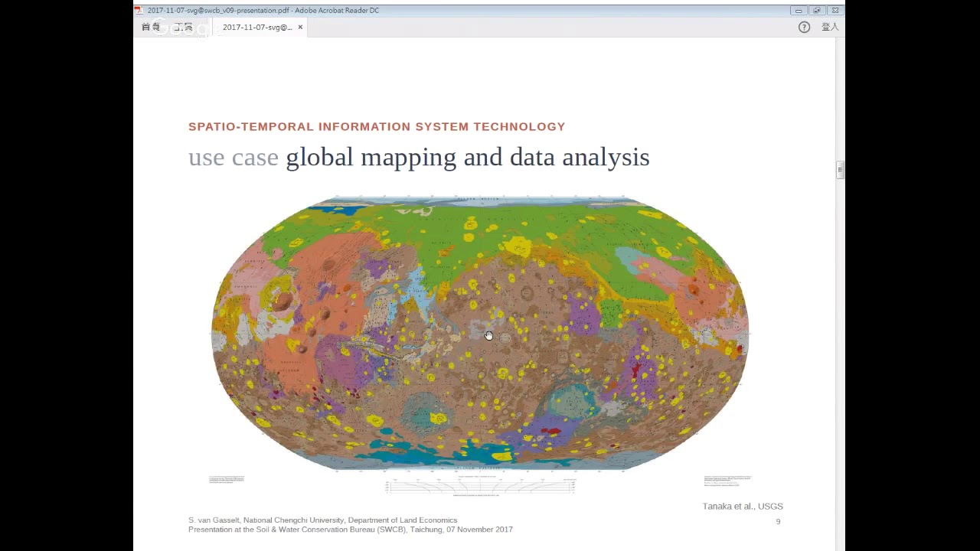
Task: Click the credit "Tanaka et al., USGS"
Action: [743, 506]
